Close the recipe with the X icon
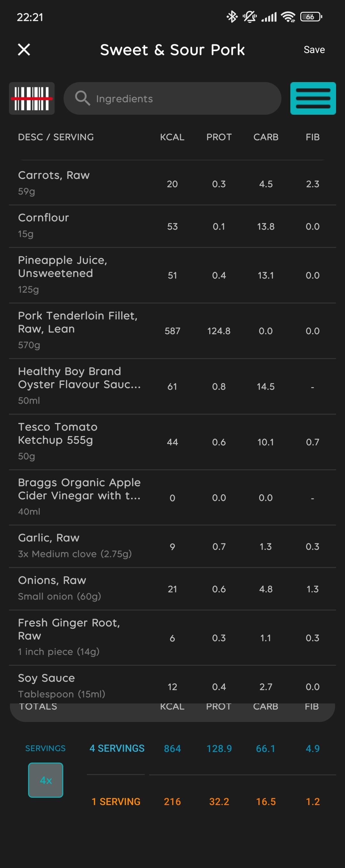345x868 pixels. click(24, 50)
